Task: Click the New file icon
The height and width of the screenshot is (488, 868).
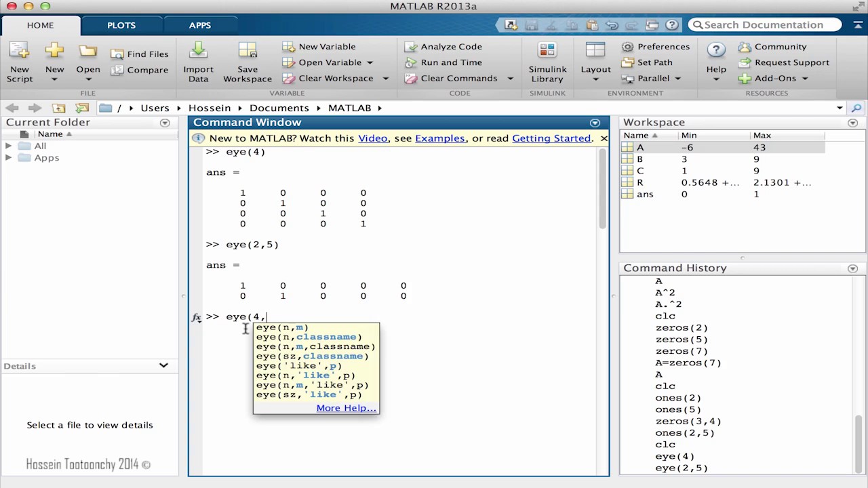Action: point(54,50)
